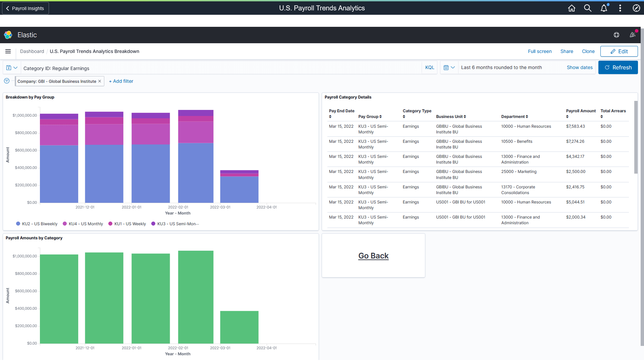
Task: Select the KU1 - US Weekly color dot
Action: (111, 224)
